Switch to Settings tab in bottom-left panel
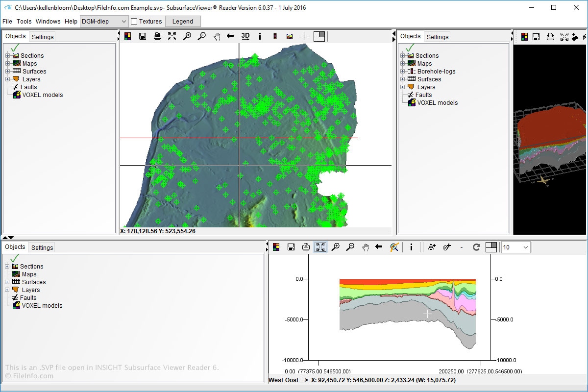Viewport: 588px width, 392px height. coord(42,247)
